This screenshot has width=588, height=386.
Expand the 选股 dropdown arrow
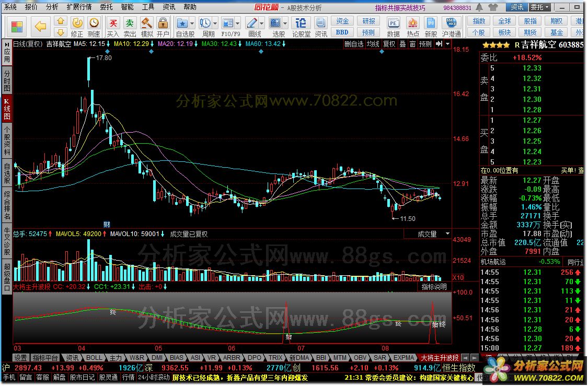(x=285, y=23)
